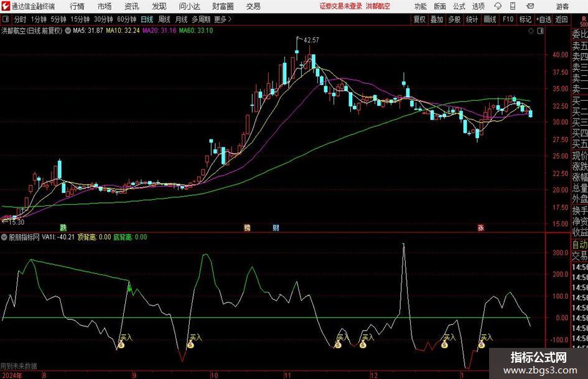This screenshot has width=588, height=379.
Task: Click the red 涨 event marker
Action: pyautogui.click(x=481, y=227)
